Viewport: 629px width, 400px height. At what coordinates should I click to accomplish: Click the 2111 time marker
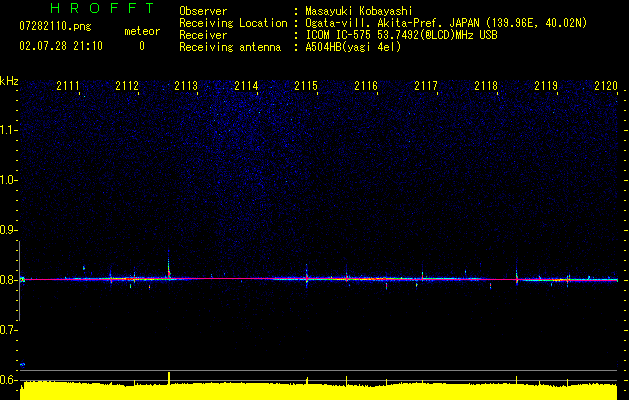click(68, 86)
